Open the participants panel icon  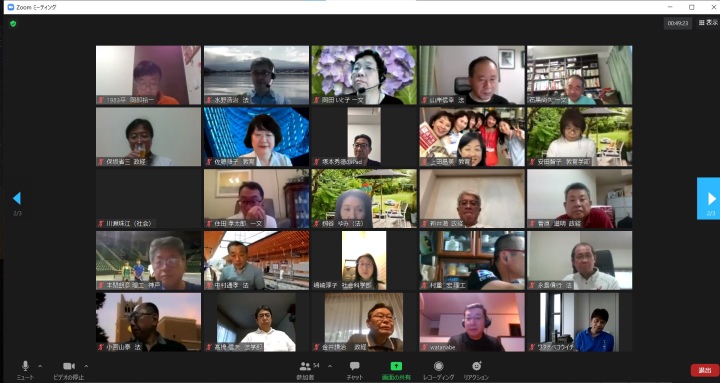[305, 366]
